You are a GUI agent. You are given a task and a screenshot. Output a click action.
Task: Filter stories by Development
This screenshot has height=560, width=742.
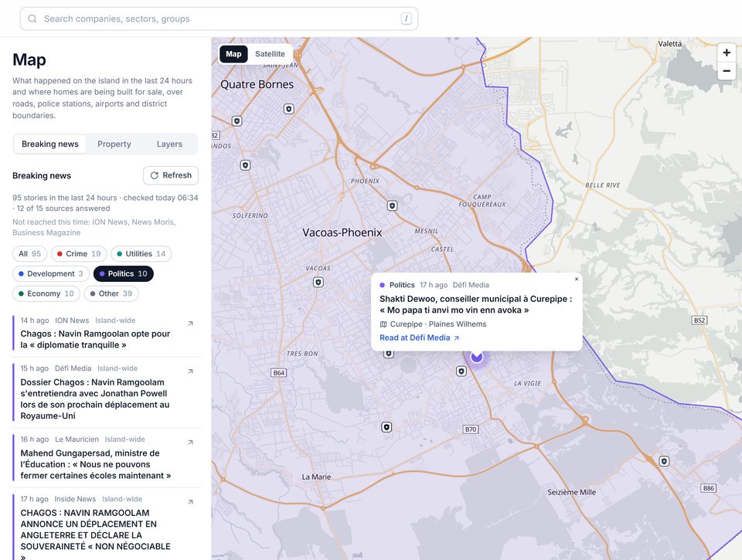51,274
